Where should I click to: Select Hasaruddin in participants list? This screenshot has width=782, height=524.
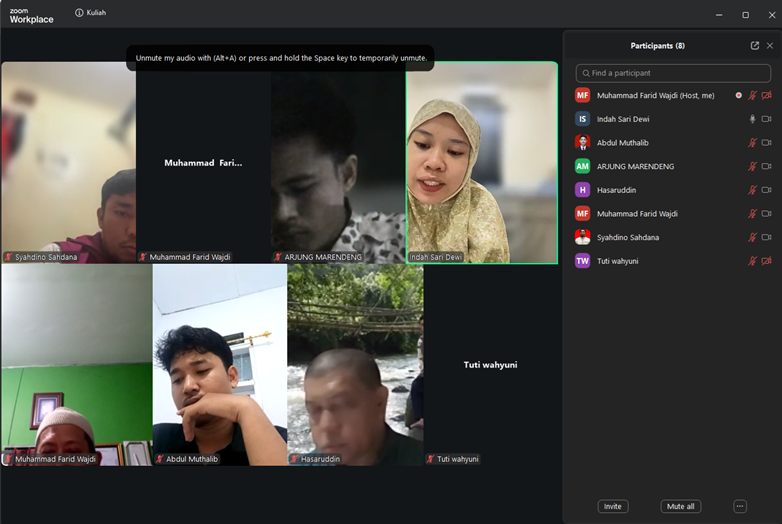coord(673,190)
